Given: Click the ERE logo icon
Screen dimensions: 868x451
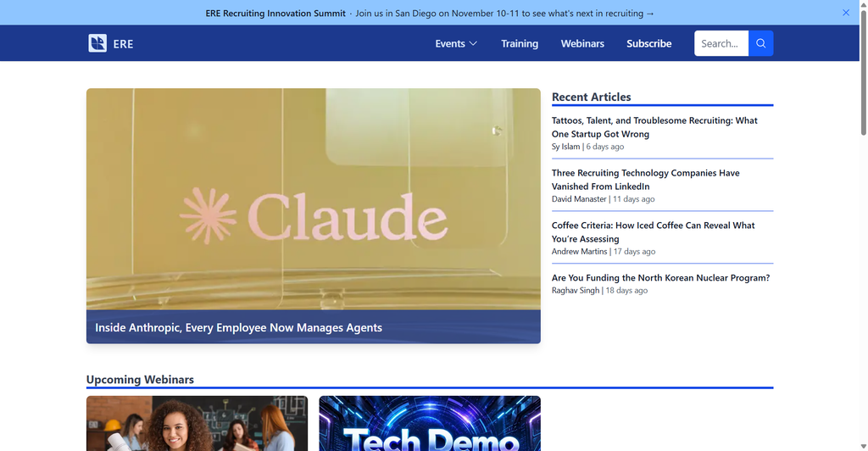Looking at the screenshot, I should 97,43.
